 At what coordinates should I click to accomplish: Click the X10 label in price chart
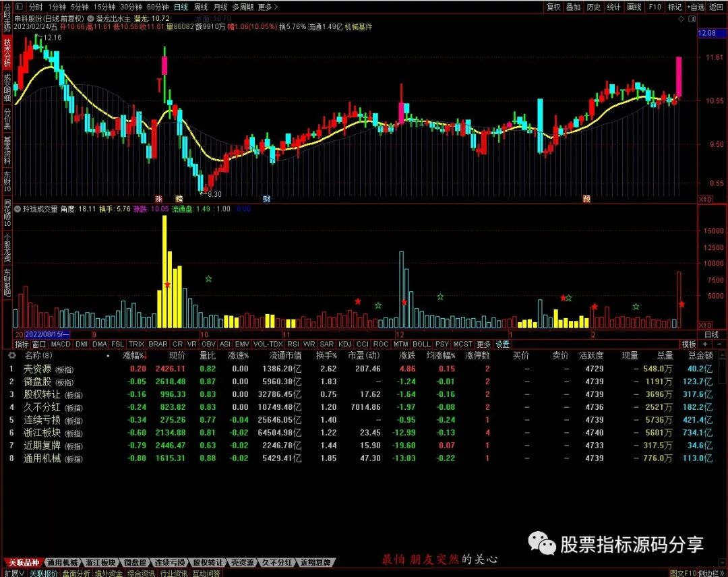704,199
